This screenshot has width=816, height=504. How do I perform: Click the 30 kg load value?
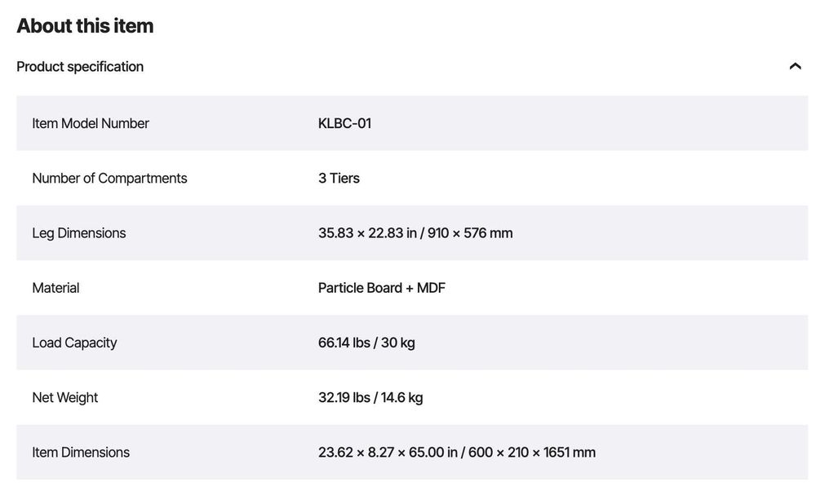coord(398,343)
